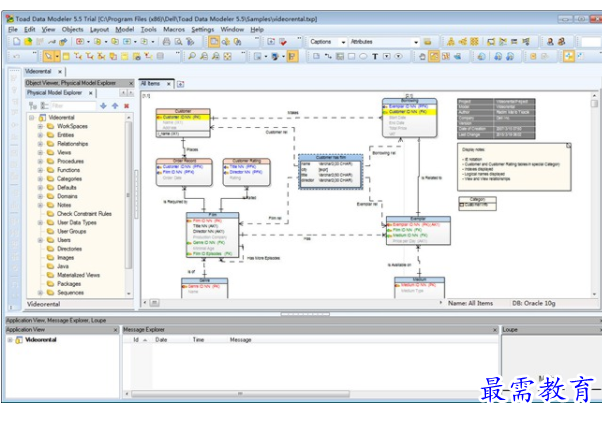The width and height of the screenshot is (602, 421).
Task: Click the Fit to screen zoom icon
Action: tap(228, 56)
